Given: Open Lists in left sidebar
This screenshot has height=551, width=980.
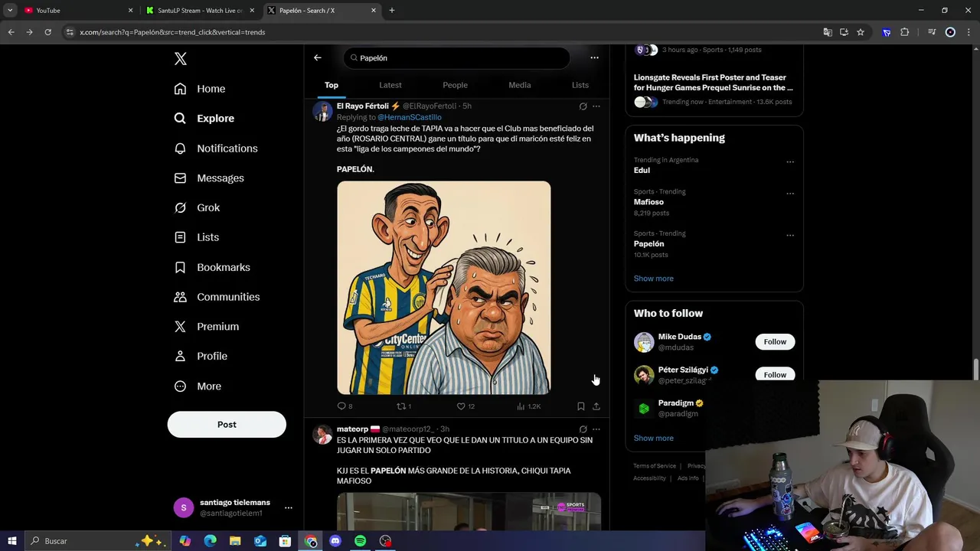Looking at the screenshot, I should 197,237.
